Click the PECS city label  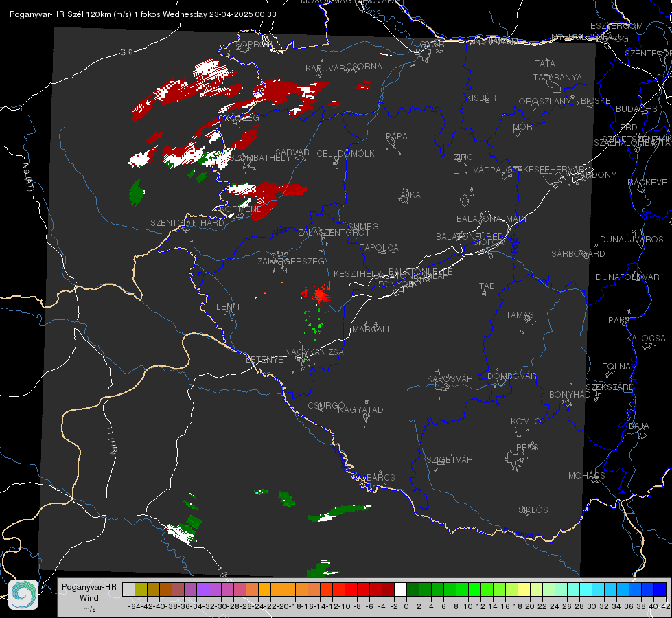click(527, 447)
